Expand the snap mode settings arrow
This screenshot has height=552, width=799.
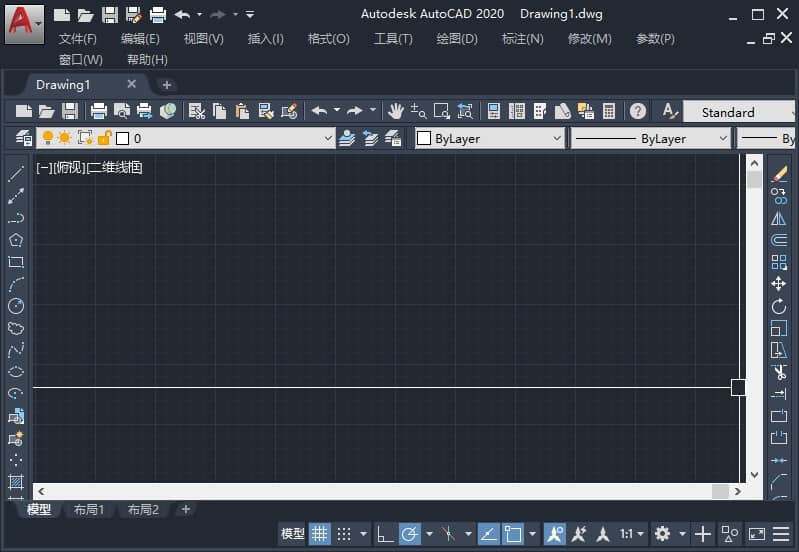tap(363, 534)
